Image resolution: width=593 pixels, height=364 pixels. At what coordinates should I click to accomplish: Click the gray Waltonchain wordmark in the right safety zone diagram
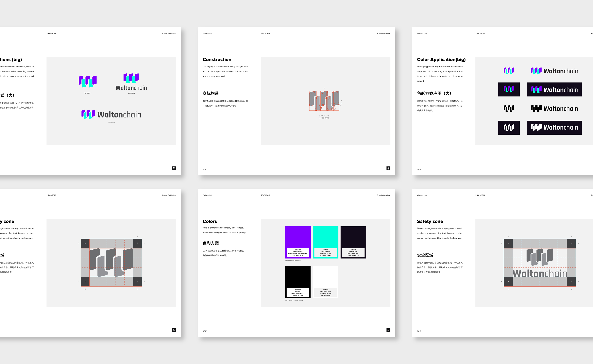[x=540, y=273]
